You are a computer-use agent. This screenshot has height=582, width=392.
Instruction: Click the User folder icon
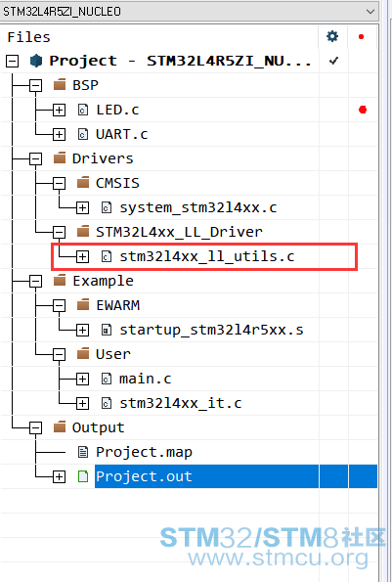[83, 354]
